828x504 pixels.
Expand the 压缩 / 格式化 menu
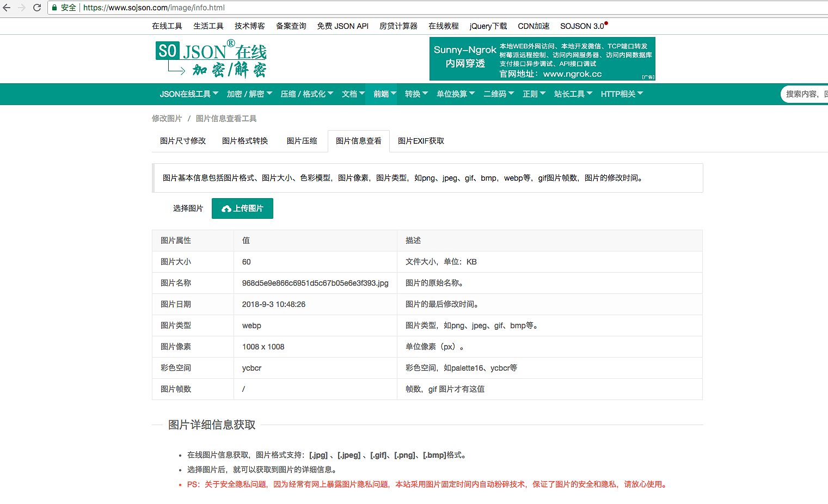(306, 94)
